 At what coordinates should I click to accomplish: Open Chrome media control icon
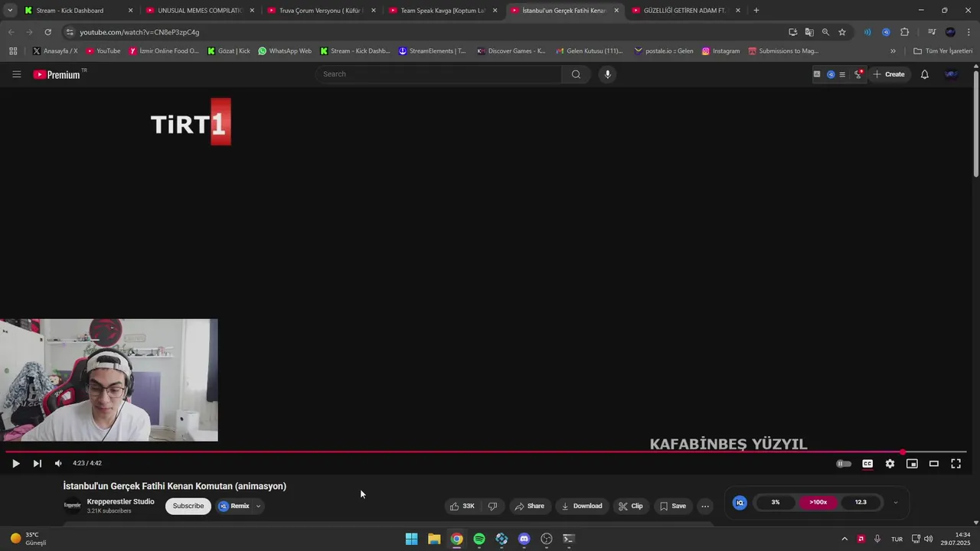pyautogui.click(x=932, y=32)
